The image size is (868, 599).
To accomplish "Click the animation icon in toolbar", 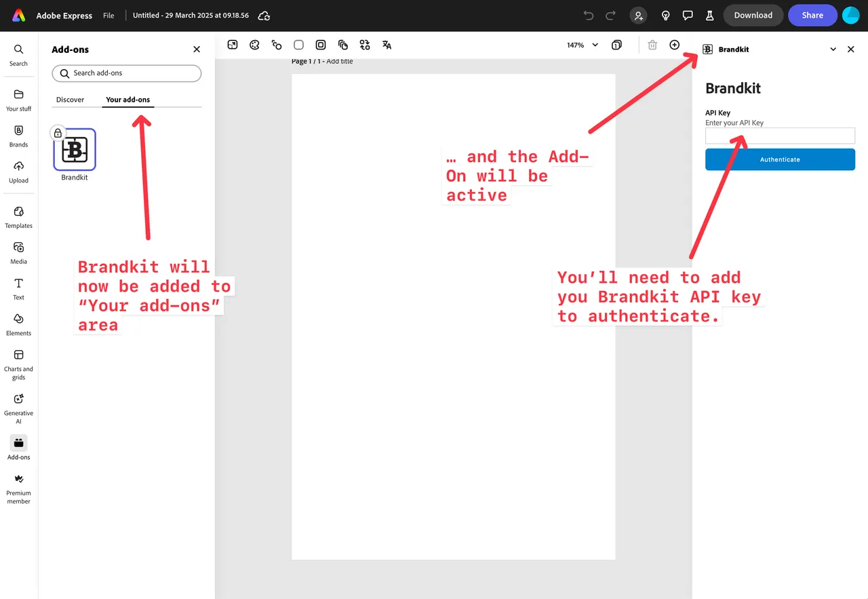I will tap(277, 45).
